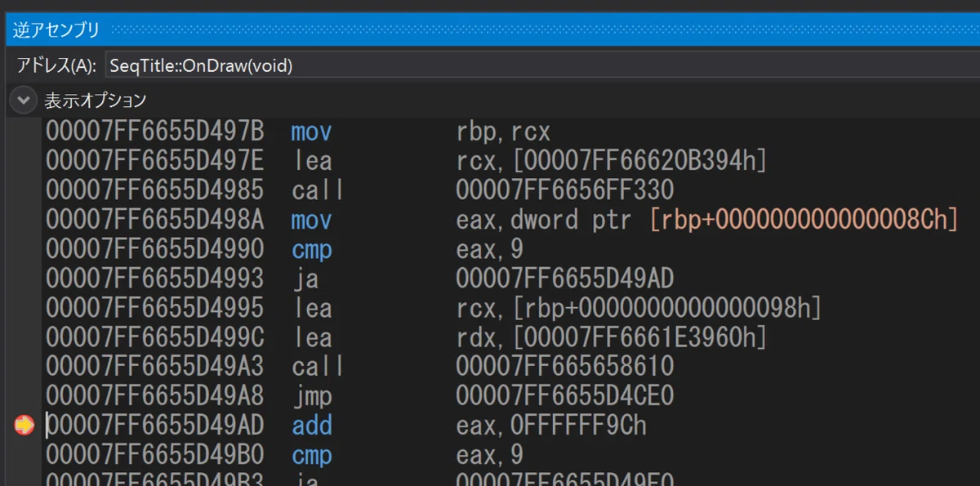Image resolution: width=980 pixels, height=486 pixels.
Task: Click the add mnemonic
Action: [x=312, y=426]
